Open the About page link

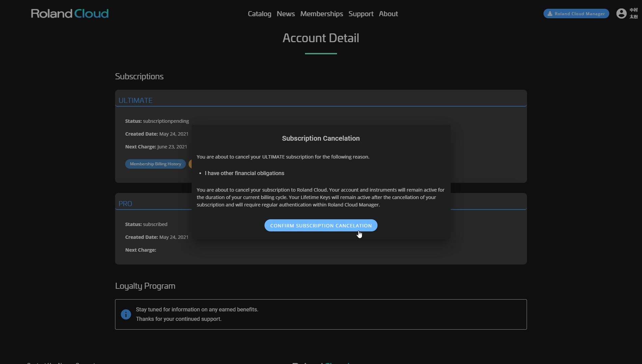(388, 14)
